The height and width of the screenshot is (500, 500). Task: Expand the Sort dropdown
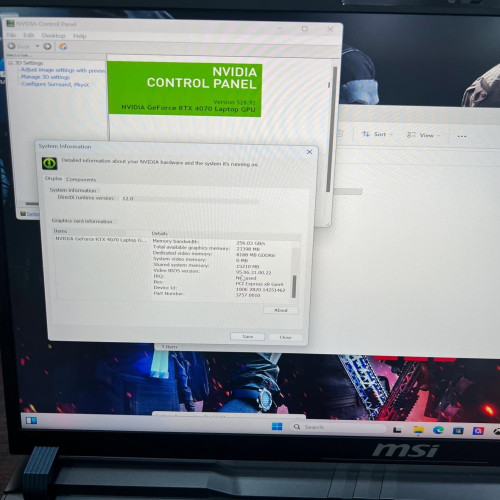377,134
